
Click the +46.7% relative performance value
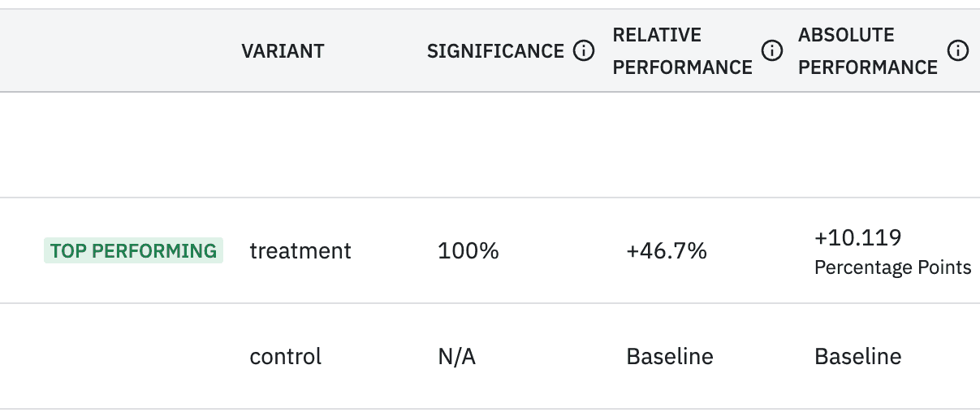tap(667, 251)
